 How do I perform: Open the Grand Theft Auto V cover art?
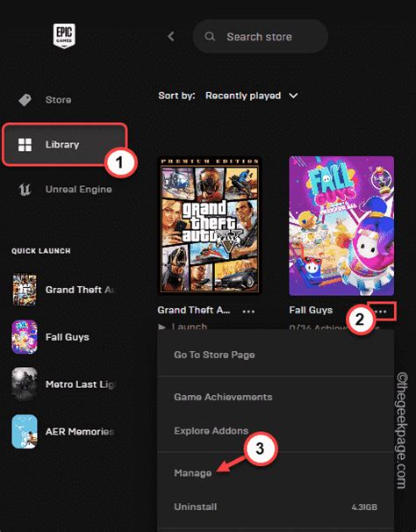click(x=210, y=226)
